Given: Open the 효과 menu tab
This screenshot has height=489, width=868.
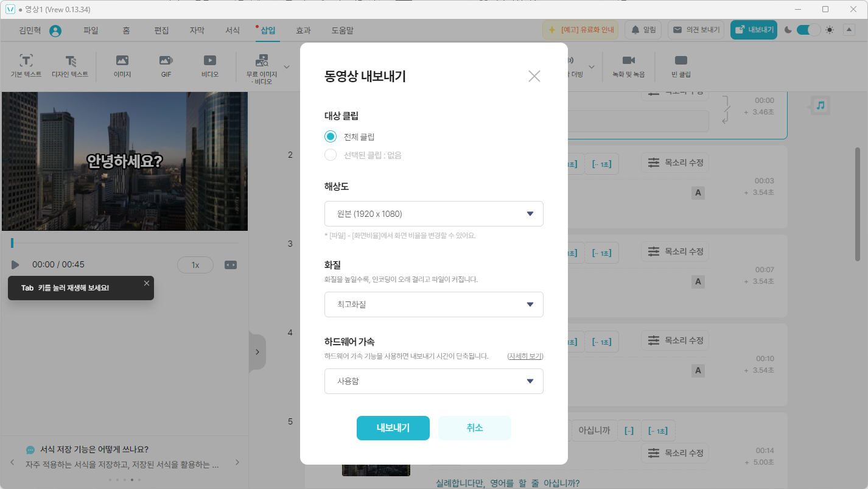Looking at the screenshot, I should [303, 30].
